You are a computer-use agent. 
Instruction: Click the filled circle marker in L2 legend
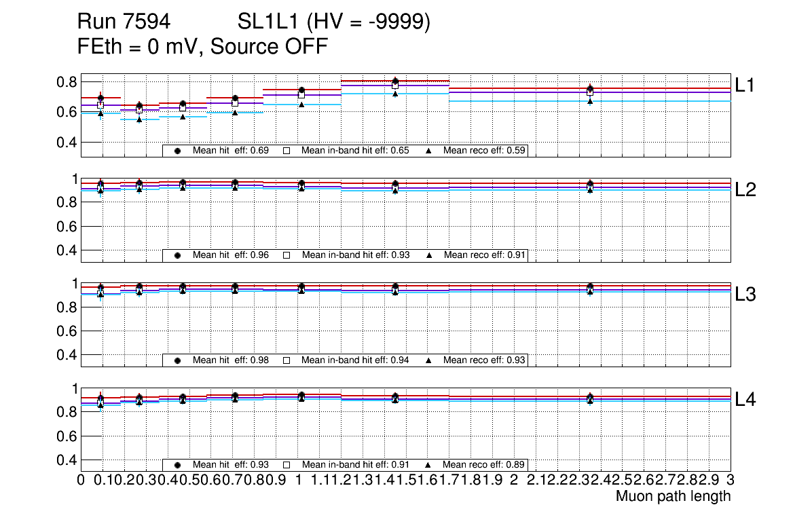pyautogui.click(x=177, y=255)
